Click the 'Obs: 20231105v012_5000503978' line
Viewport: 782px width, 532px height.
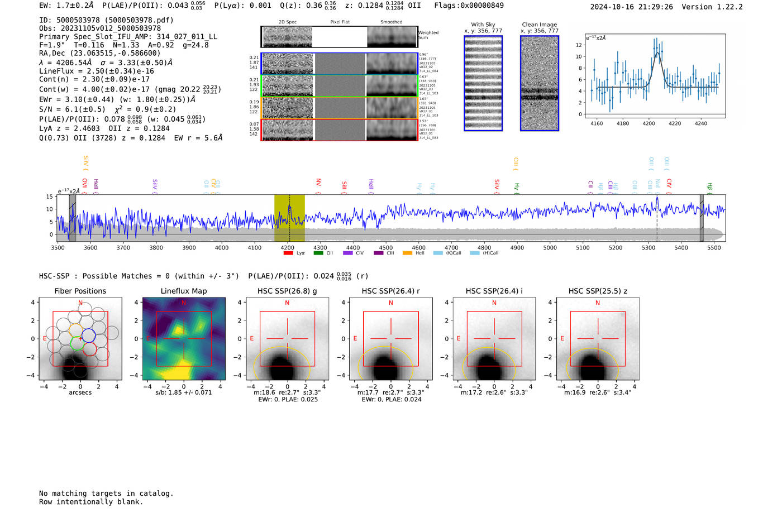tap(100, 28)
